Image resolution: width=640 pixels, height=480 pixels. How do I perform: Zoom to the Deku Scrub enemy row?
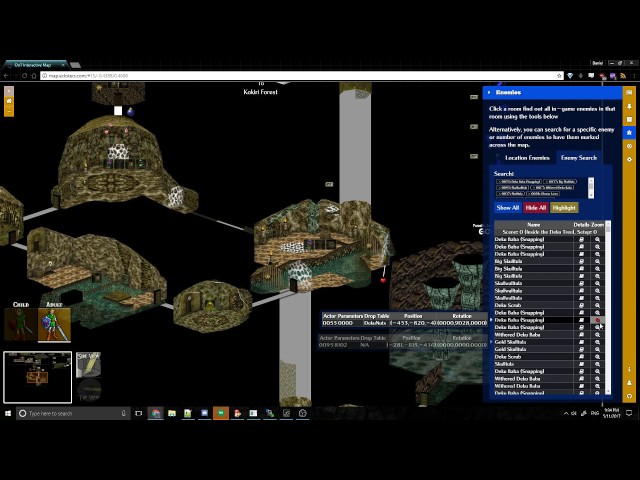click(x=598, y=306)
